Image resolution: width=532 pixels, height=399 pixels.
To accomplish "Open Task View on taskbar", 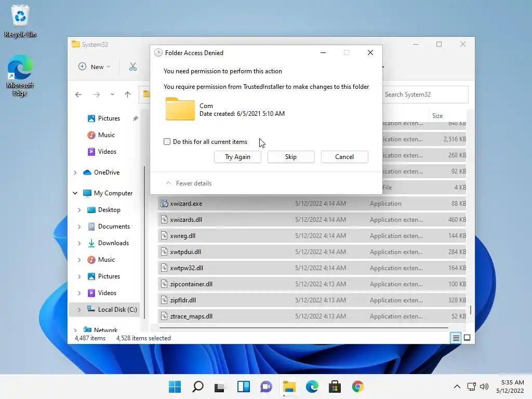I will (x=219, y=387).
